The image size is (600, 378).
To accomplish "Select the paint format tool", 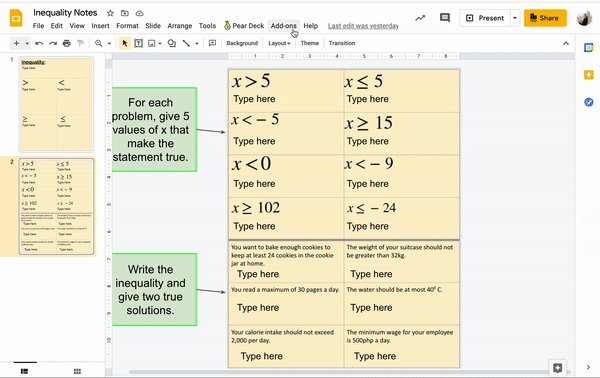I will coord(80,43).
